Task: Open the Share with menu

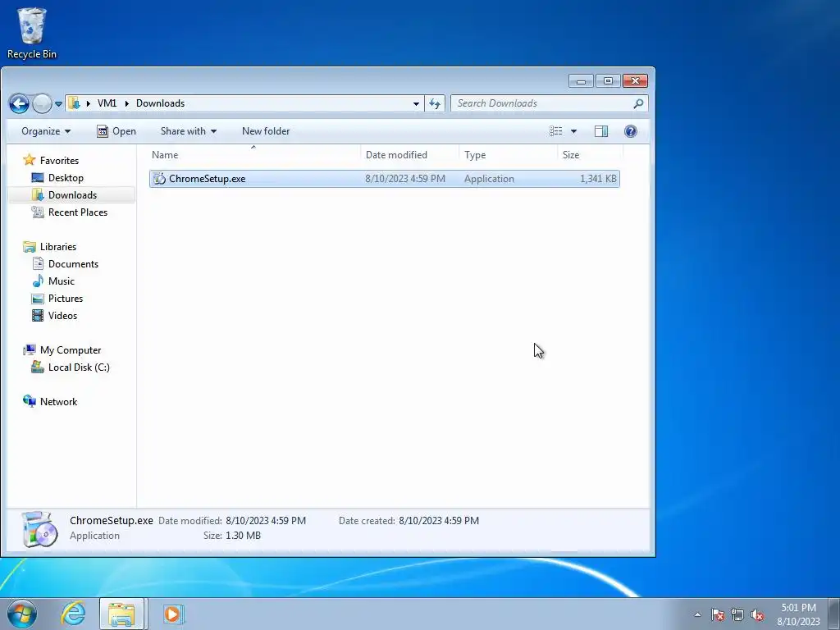Action: point(188,131)
